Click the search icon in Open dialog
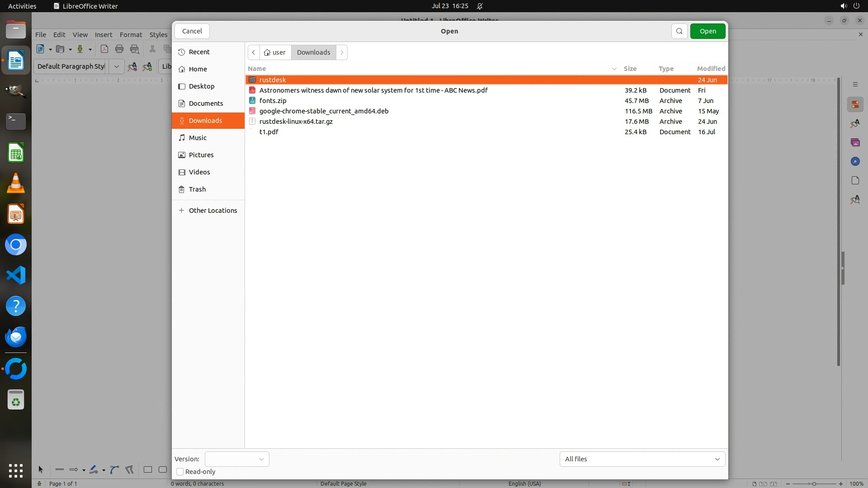 click(679, 31)
